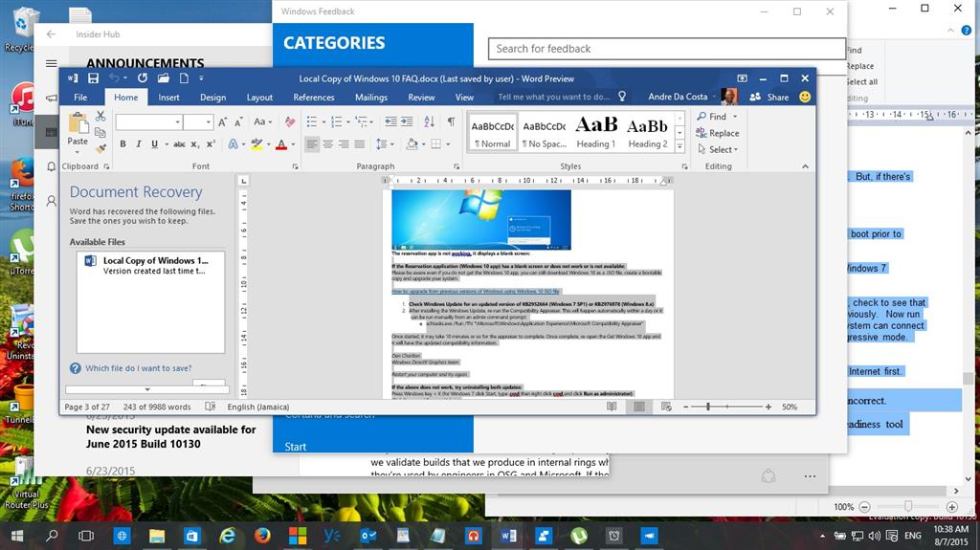Open the Select dropdown in Editing group
The image size is (980, 550).
coord(718,149)
